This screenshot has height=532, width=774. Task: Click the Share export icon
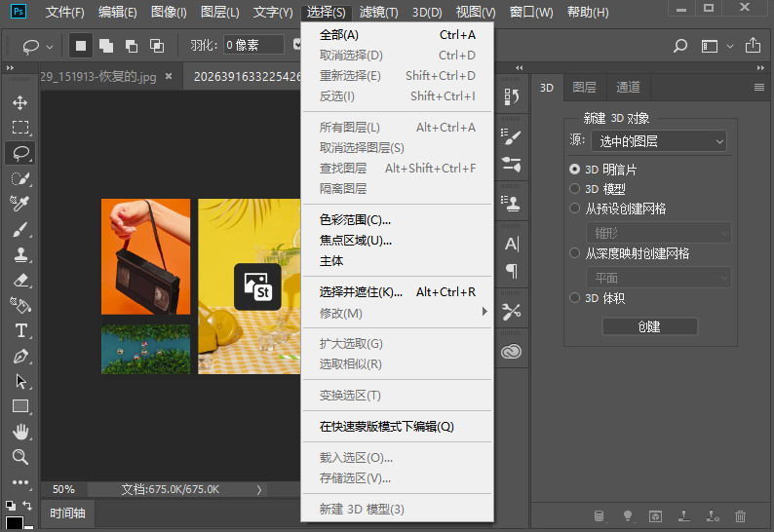coord(753,46)
